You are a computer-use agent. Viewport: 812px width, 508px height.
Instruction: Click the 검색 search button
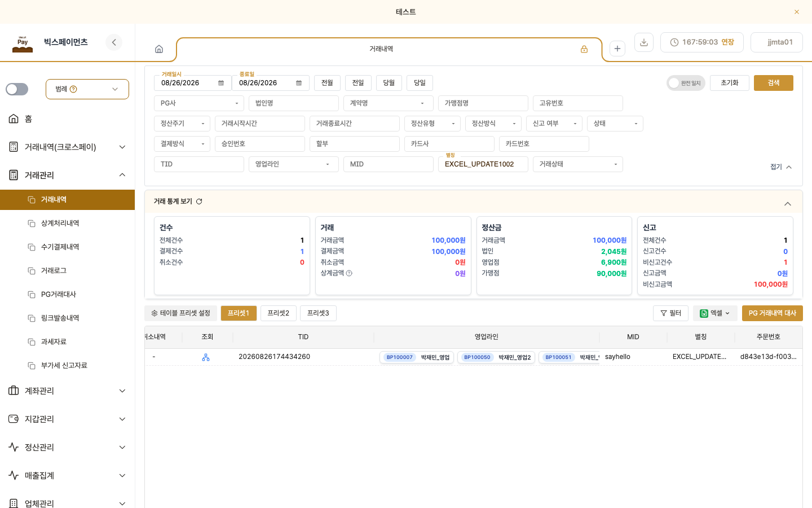[x=774, y=83]
